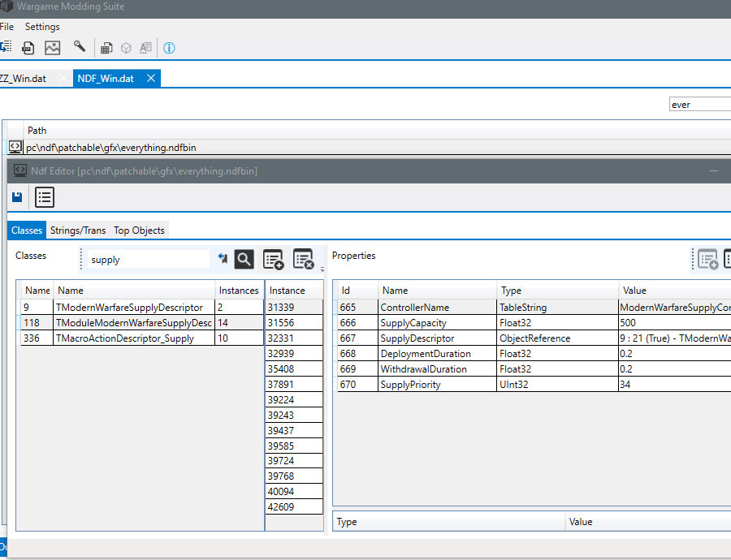731x560 pixels.
Task: Clear the class filter with back-arrow icon
Action: pyautogui.click(x=223, y=259)
